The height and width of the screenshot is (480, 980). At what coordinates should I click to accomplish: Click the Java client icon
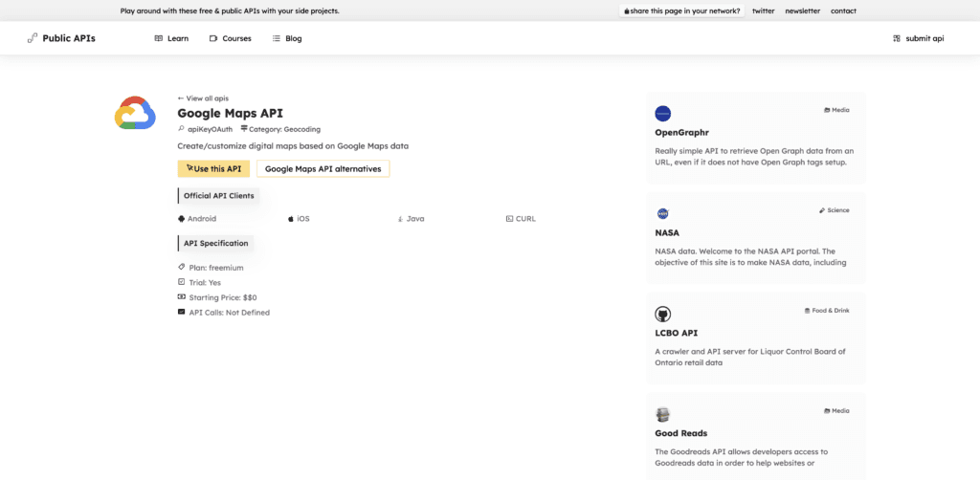click(x=400, y=219)
